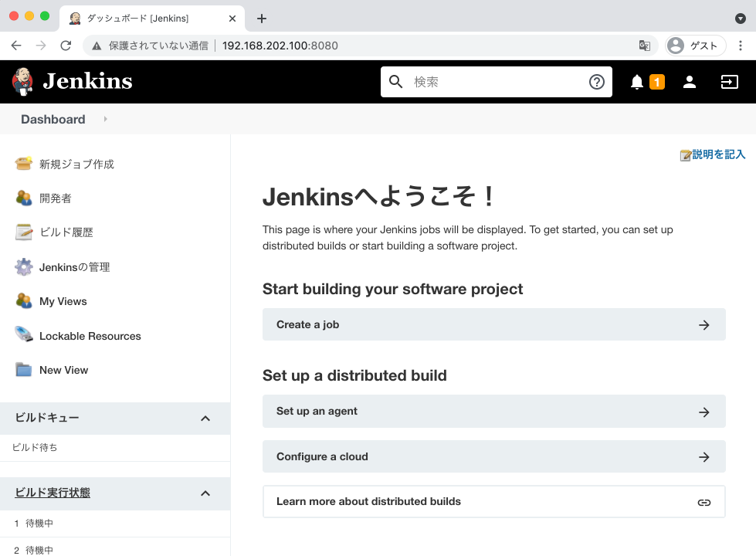Click the translate page icon in address bar

(644, 46)
